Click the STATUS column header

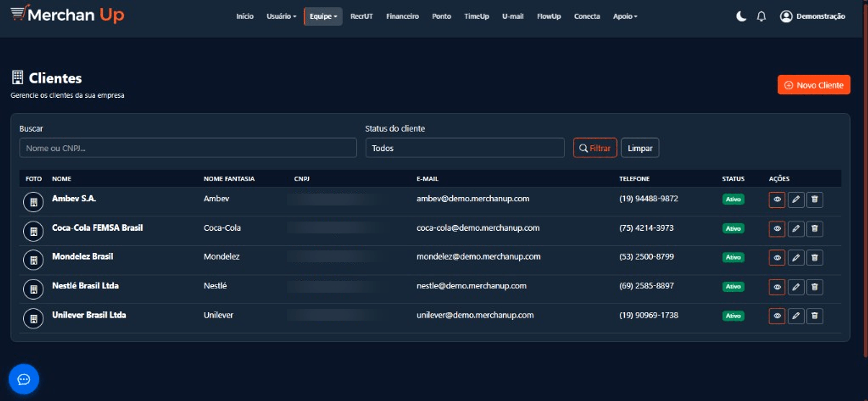pos(733,179)
